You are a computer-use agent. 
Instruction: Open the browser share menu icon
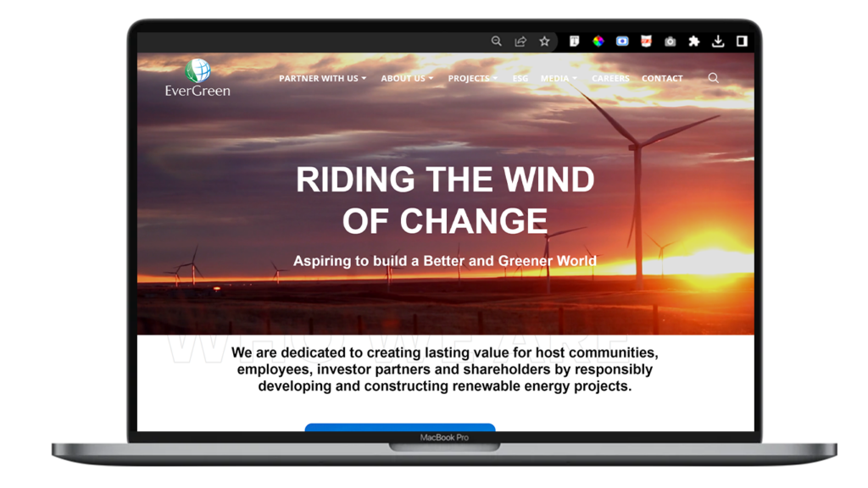click(520, 40)
